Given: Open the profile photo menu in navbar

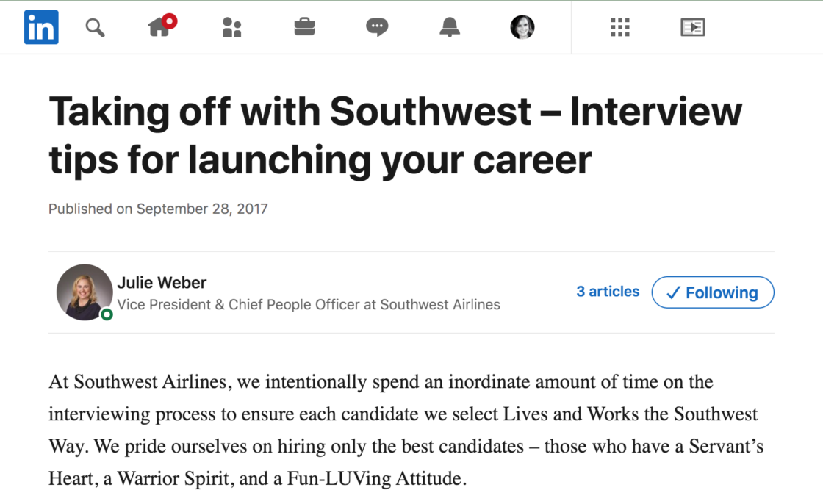Looking at the screenshot, I should pyautogui.click(x=522, y=27).
